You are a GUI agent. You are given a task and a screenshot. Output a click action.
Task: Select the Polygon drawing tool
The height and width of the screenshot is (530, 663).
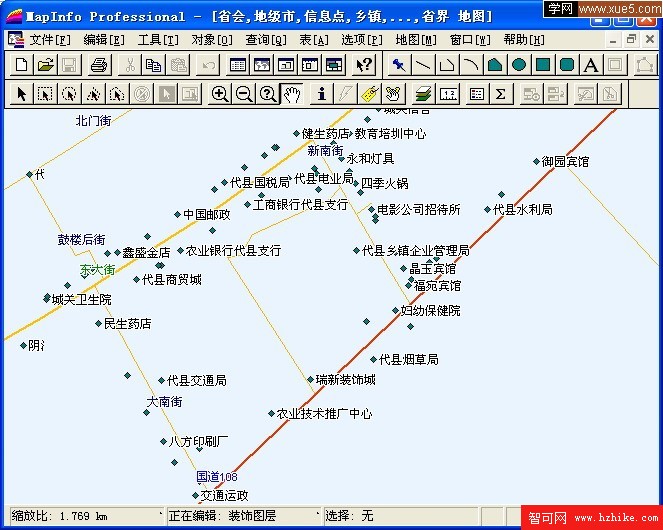(495, 65)
